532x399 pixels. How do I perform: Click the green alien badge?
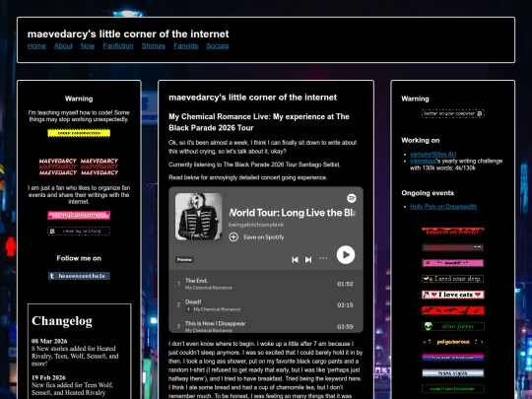coord(453,326)
